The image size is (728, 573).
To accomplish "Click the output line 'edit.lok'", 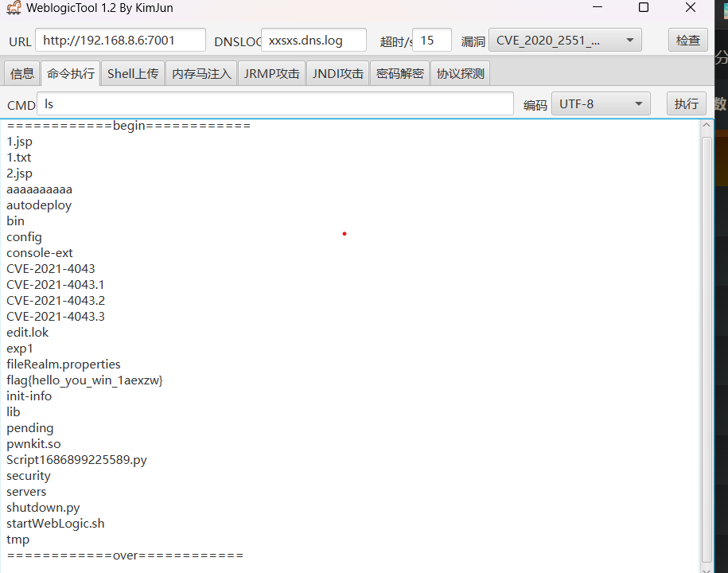I will pos(27,333).
